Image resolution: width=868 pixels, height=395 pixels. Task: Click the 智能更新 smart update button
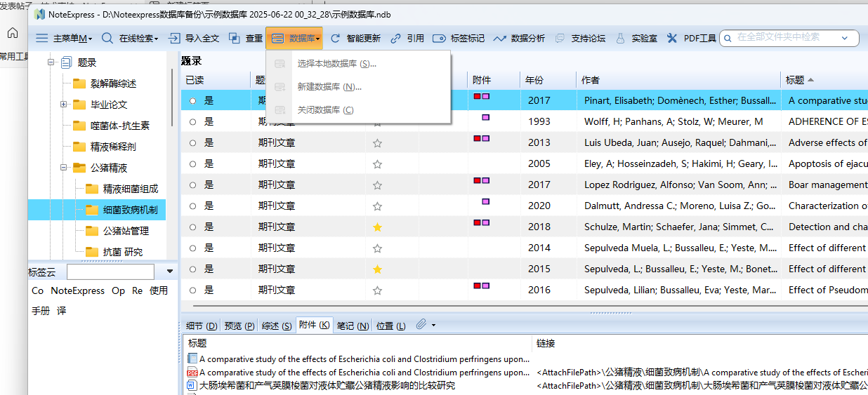point(355,39)
